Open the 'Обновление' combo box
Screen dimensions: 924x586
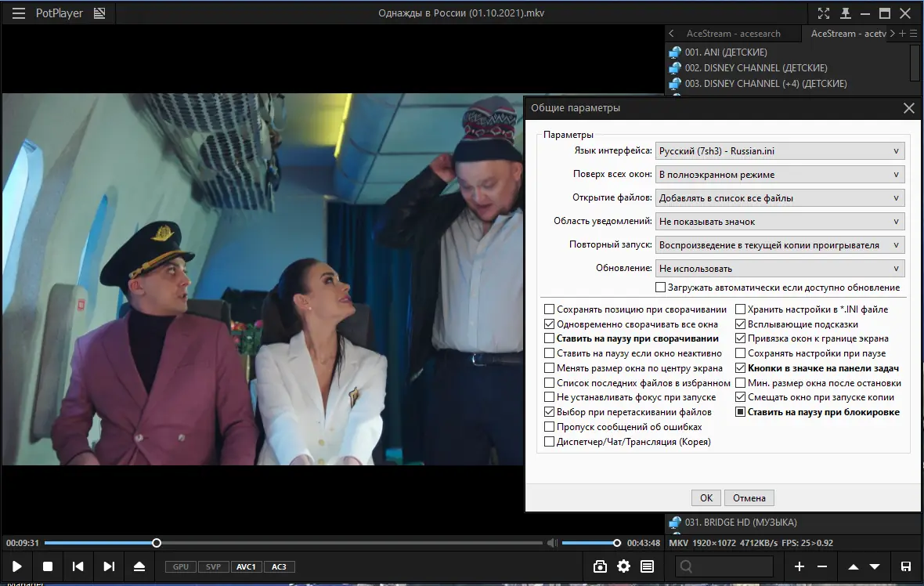(x=779, y=269)
